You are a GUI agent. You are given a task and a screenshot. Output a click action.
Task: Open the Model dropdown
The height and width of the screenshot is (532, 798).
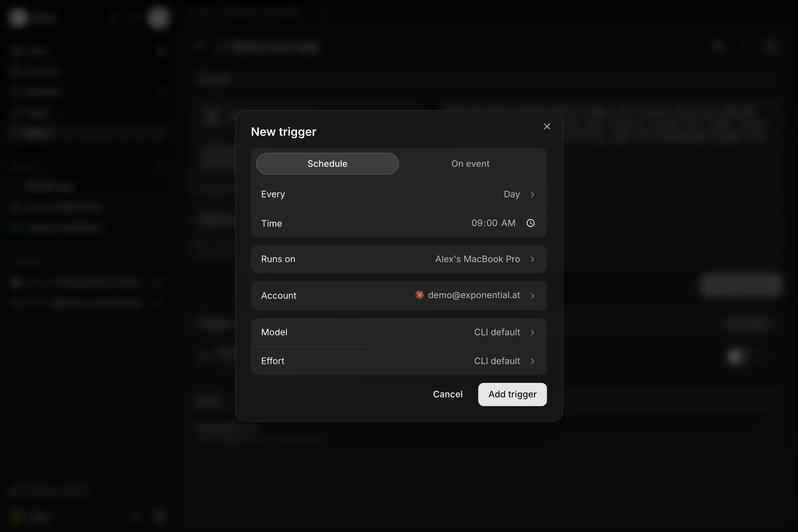[x=399, y=332]
